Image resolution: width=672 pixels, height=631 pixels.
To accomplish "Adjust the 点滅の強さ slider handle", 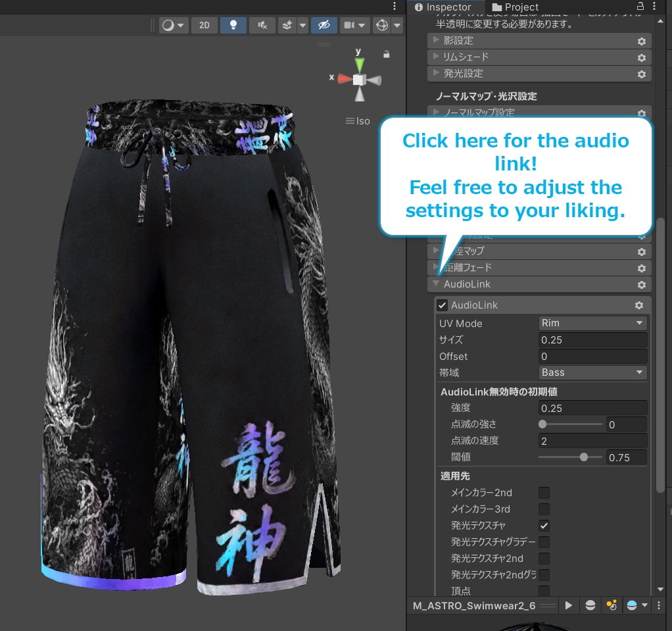I will pos(542,424).
